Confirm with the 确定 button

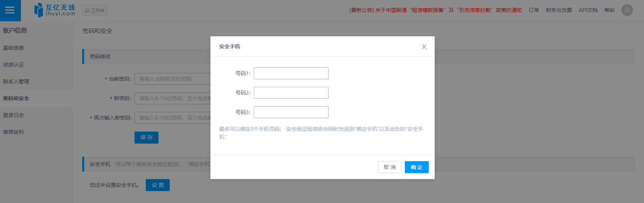click(416, 167)
